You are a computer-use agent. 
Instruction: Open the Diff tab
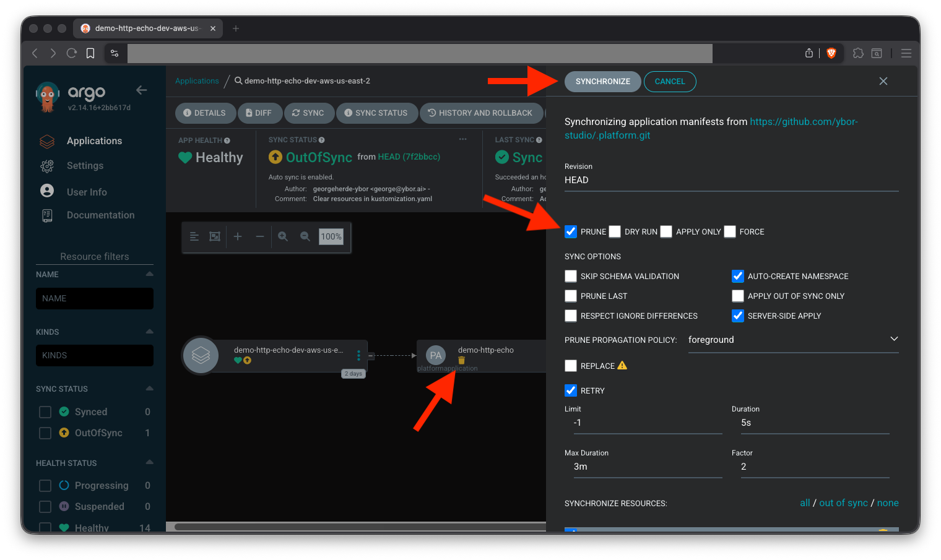(259, 113)
